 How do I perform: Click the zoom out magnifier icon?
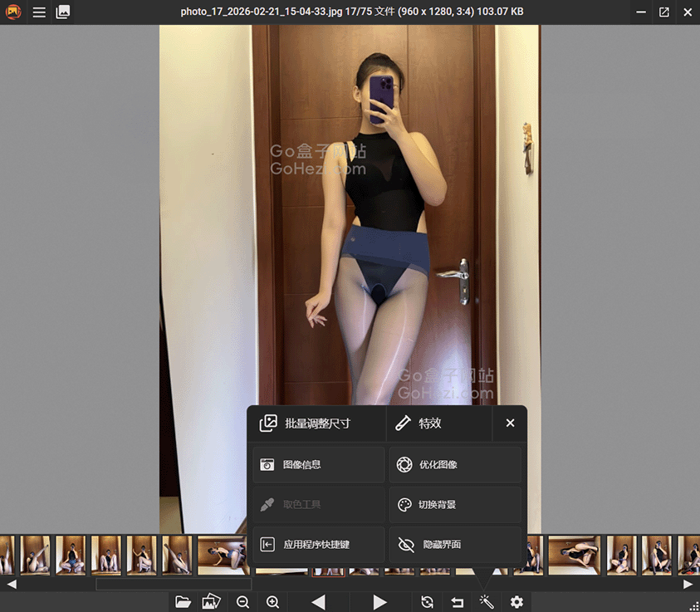coord(242,602)
